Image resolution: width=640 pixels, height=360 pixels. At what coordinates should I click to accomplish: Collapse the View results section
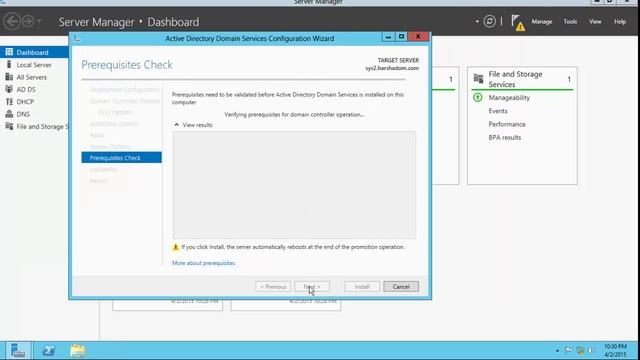click(193, 125)
